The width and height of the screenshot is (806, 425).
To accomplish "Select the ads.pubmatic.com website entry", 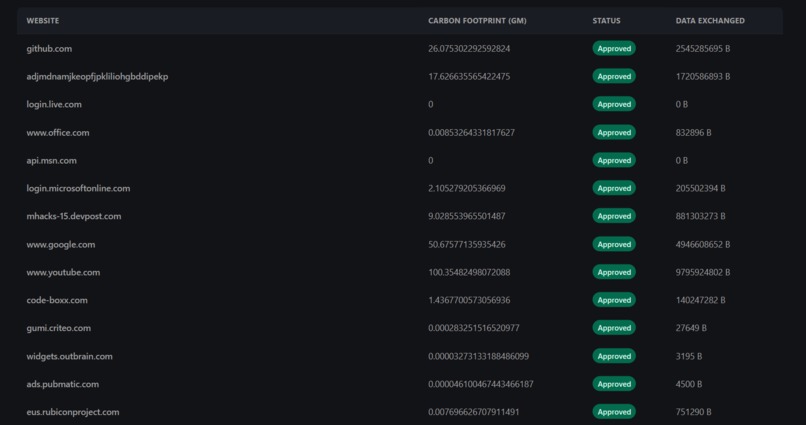I will coord(63,384).
